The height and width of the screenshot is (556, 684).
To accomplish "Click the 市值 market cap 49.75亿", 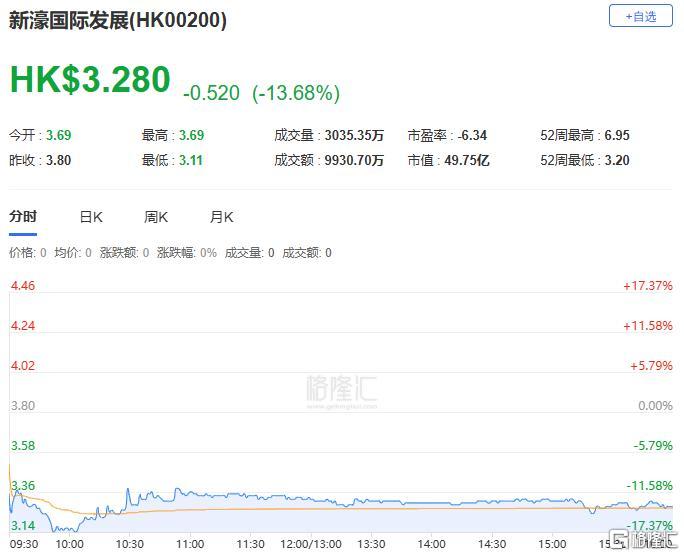I will click(467, 160).
